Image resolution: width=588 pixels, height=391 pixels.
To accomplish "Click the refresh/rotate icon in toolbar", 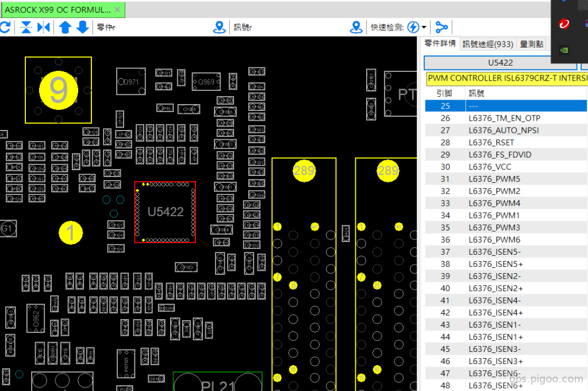I will pos(5,27).
